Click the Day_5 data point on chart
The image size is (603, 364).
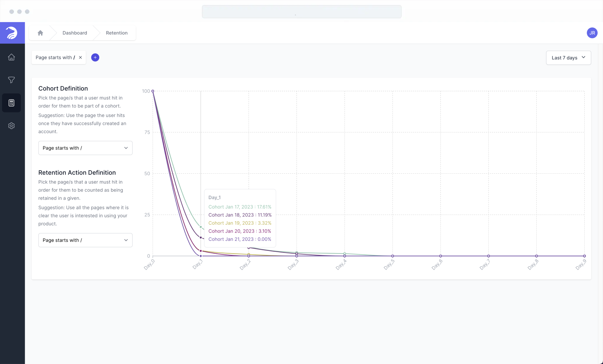pyautogui.click(x=392, y=256)
